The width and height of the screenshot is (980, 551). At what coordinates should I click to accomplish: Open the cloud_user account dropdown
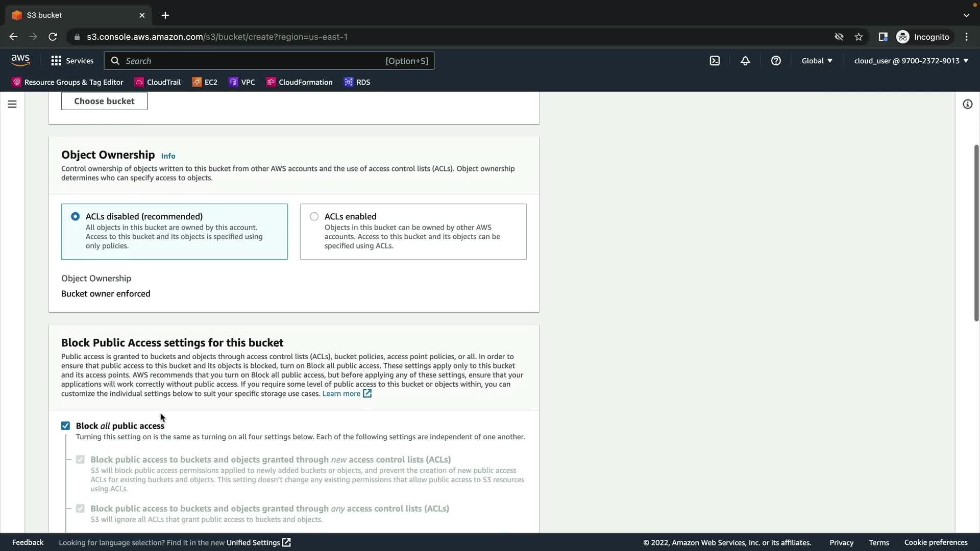pos(911,61)
